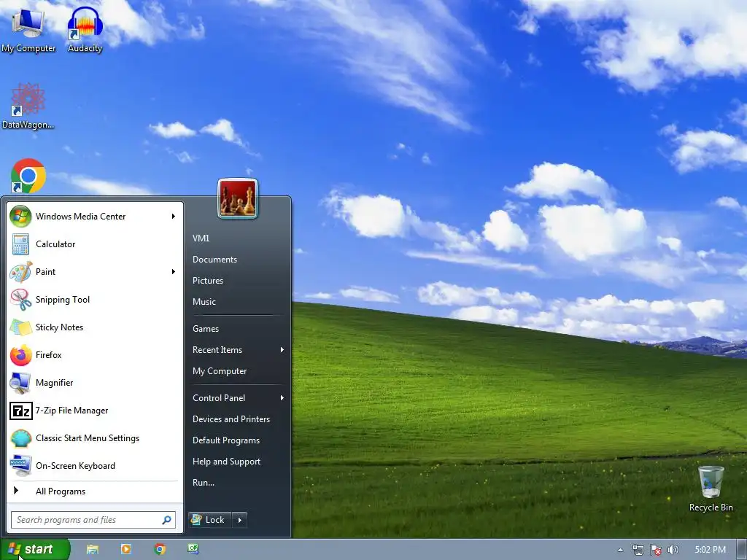Click the start button

click(x=35, y=550)
